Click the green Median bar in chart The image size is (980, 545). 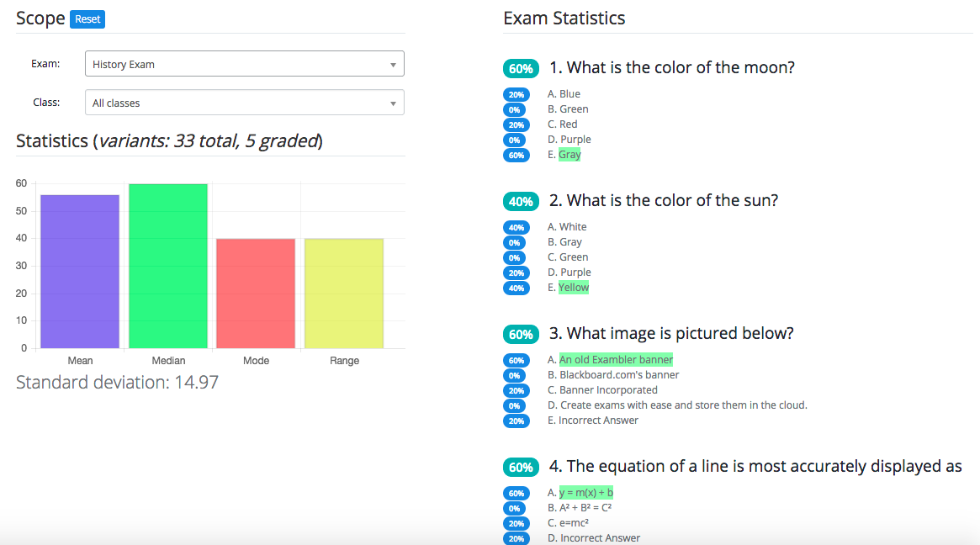(x=168, y=266)
